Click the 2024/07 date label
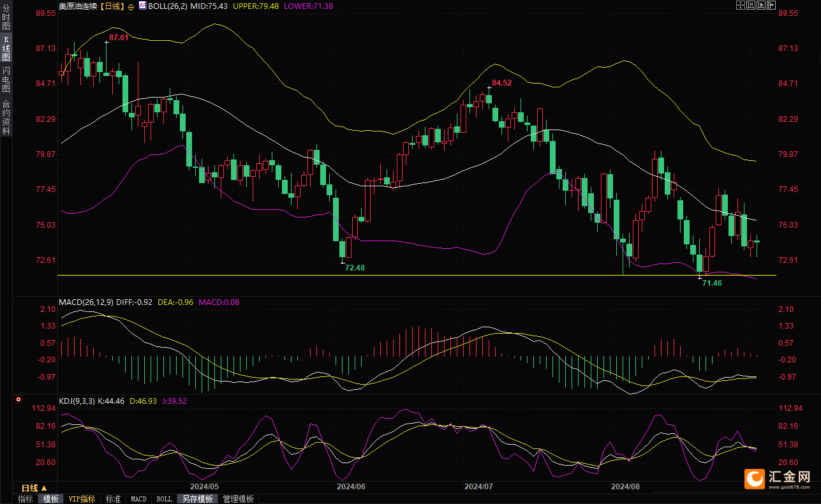The image size is (821, 504). pyautogui.click(x=478, y=487)
